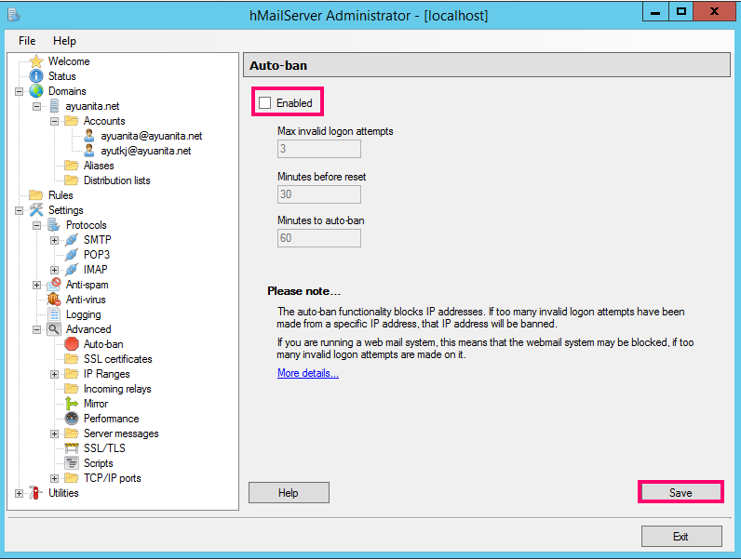Screen dimensions: 741x560
Task: Click the POP3 plug icon
Action: point(72,255)
